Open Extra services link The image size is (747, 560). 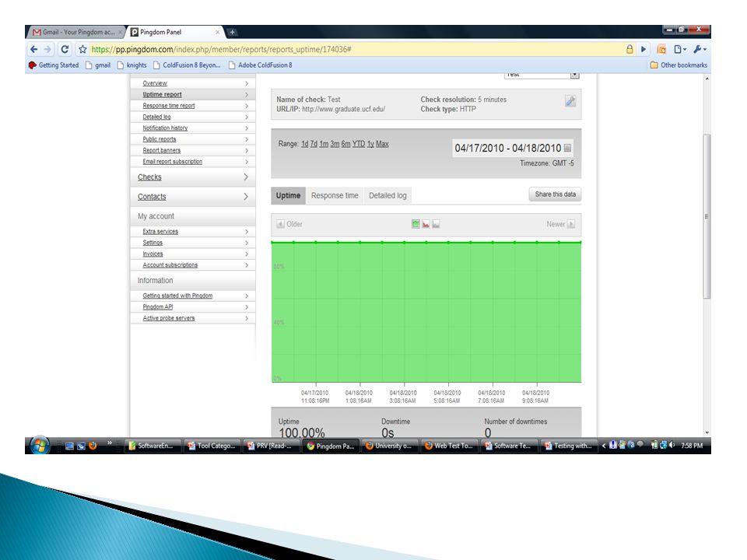point(160,232)
